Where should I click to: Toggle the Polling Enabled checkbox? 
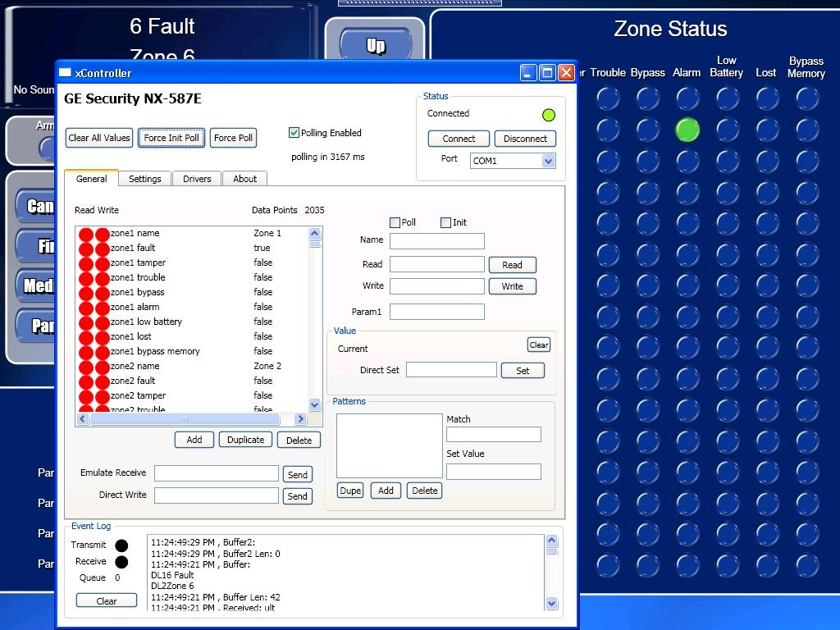coord(294,132)
